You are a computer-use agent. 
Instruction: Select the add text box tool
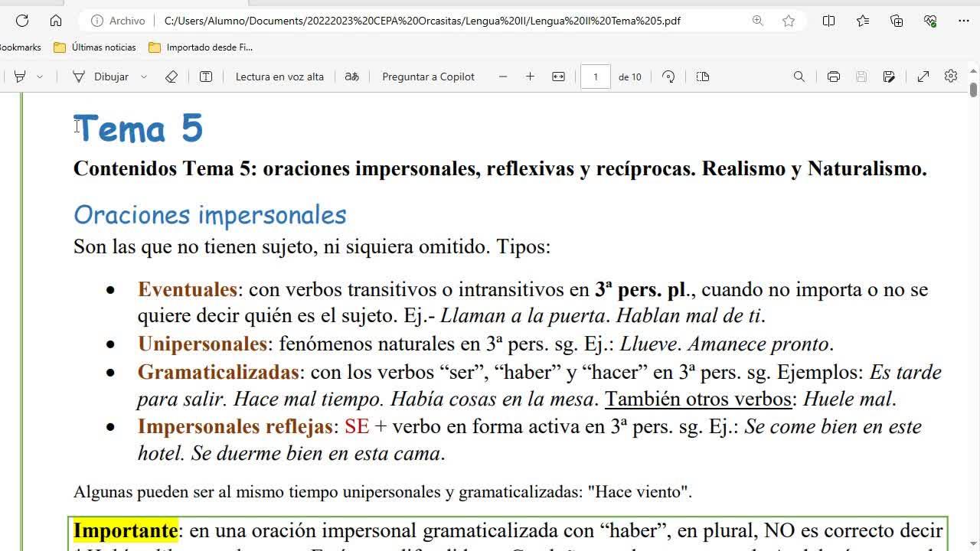[x=206, y=77]
